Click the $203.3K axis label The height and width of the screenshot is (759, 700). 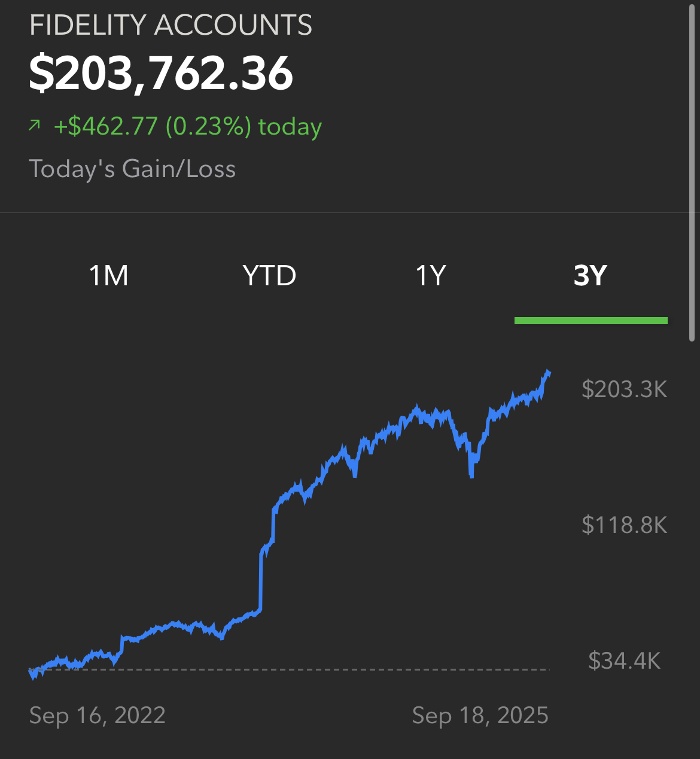(x=624, y=389)
